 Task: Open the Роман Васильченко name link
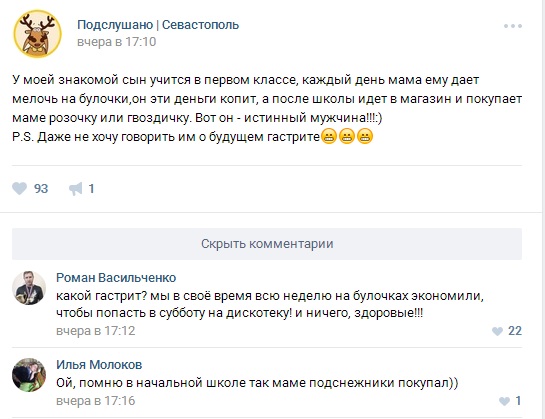click(116, 277)
